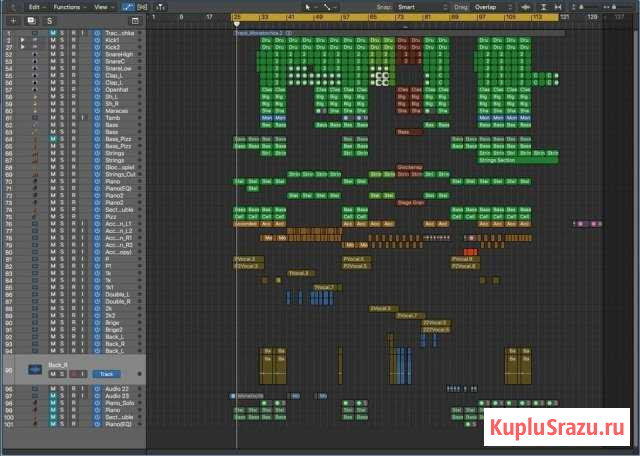Viewport: 640px width, 456px height.
Task: Select the Strings Section region
Action: [x=518, y=160]
